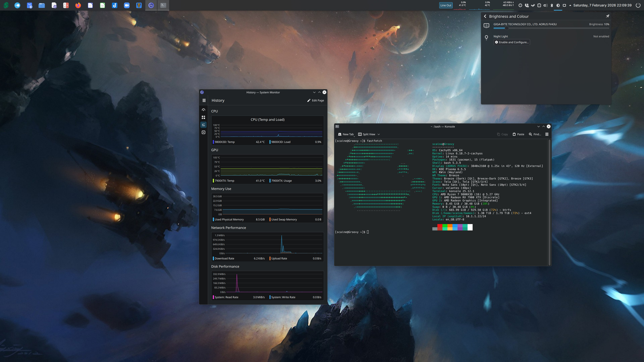Launch the software store shopping bag icon
This screenshot has height=362, width=644.
pos(30,5)
